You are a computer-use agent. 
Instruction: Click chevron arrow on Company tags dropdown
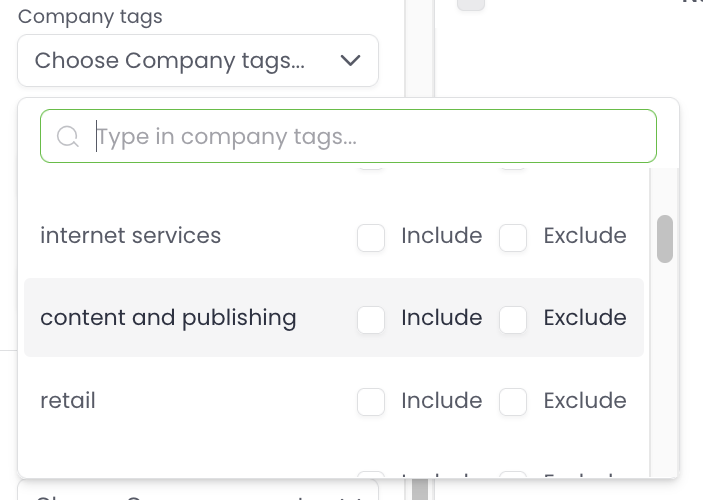coord(350,61)
